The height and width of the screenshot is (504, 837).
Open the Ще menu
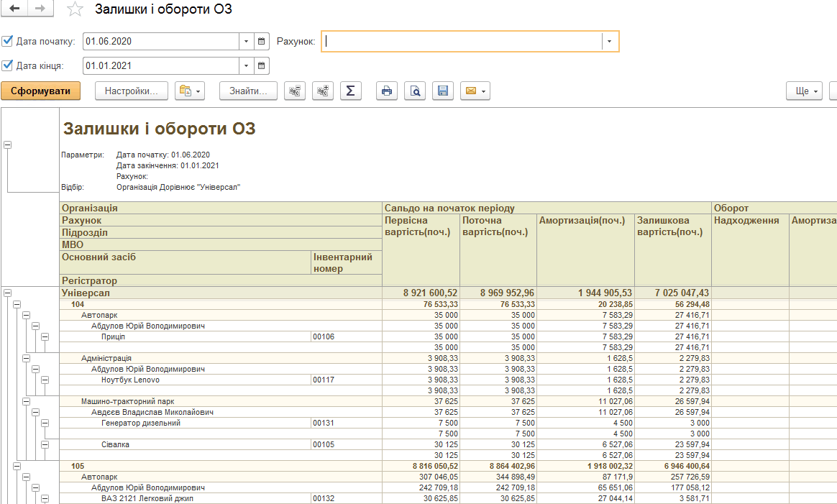point(804,91)
